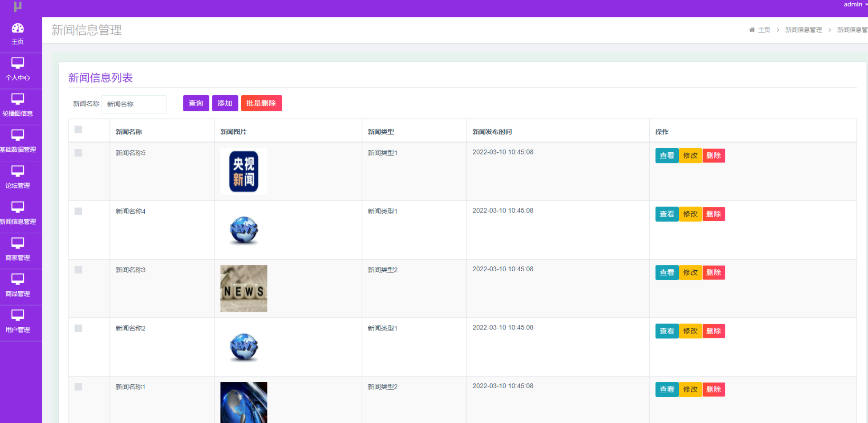Expand the admin user dropdown
The width and height of the screenshot is (868, 423).
pyautogui.click(x=855, y=4)
